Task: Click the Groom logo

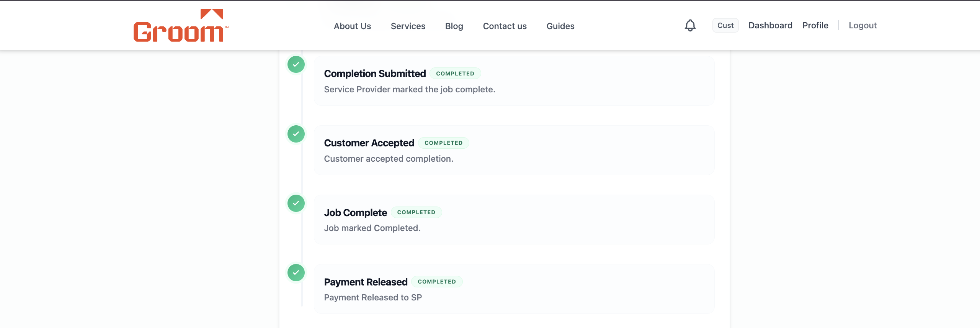Action: click(181, 25)
